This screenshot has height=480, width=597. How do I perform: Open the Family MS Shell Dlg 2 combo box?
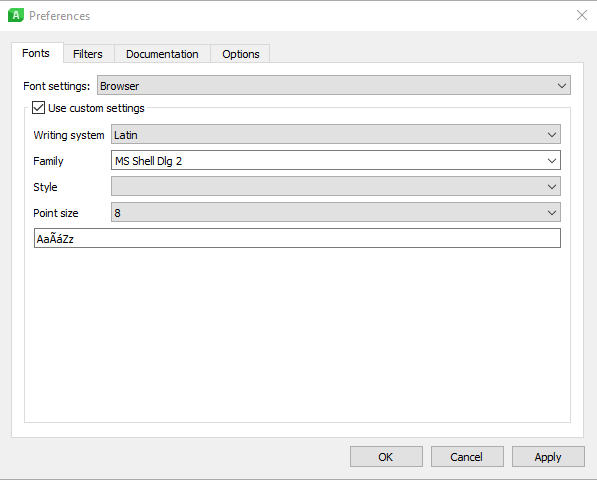(x=336, y=160)
